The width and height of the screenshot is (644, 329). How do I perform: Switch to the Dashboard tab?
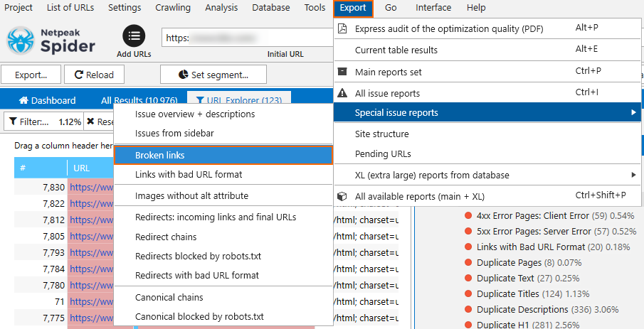[x=47, y=100]
